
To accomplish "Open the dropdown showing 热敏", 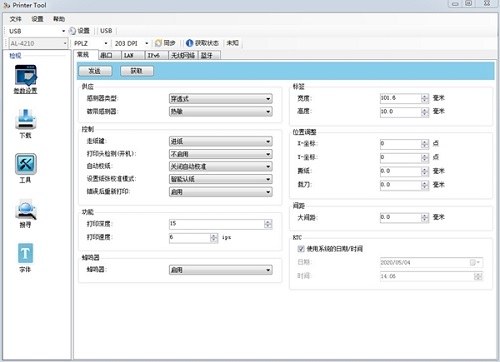I will (x=221, y=112).
